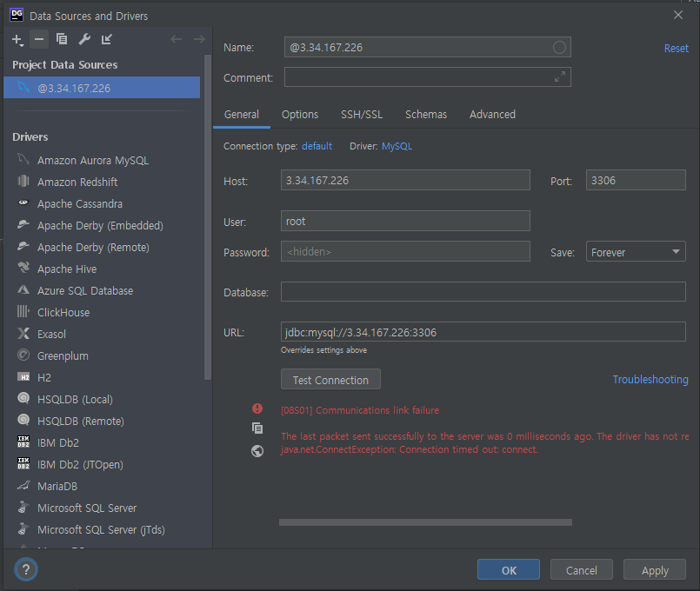Click the Reset link
Viewport: 700px width, 591px height.
click(676, 49)
